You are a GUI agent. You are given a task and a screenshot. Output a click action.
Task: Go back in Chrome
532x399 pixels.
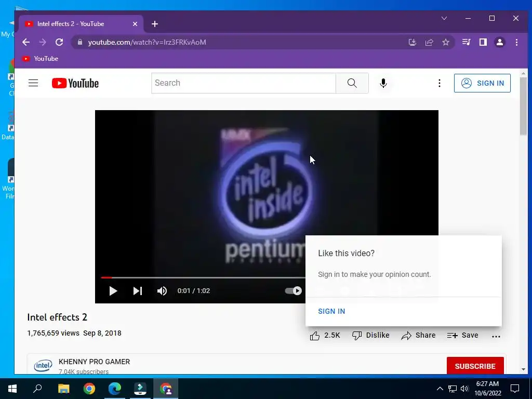[x=26, y=42]
